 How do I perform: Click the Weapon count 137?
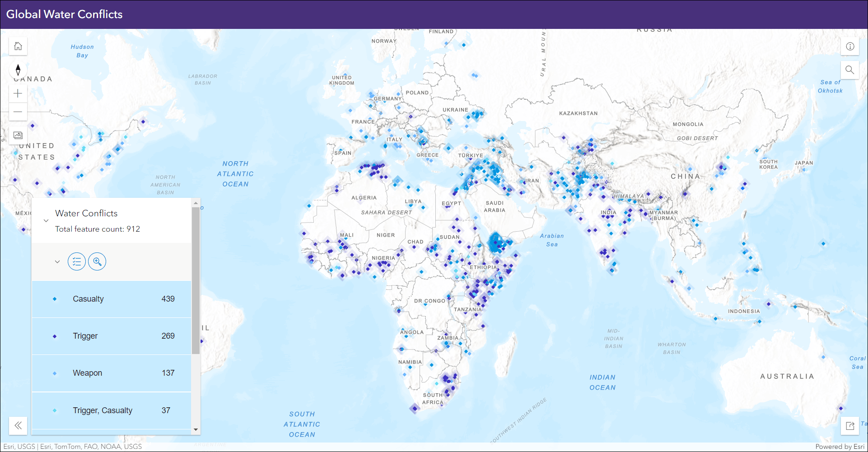coord(168,373)
